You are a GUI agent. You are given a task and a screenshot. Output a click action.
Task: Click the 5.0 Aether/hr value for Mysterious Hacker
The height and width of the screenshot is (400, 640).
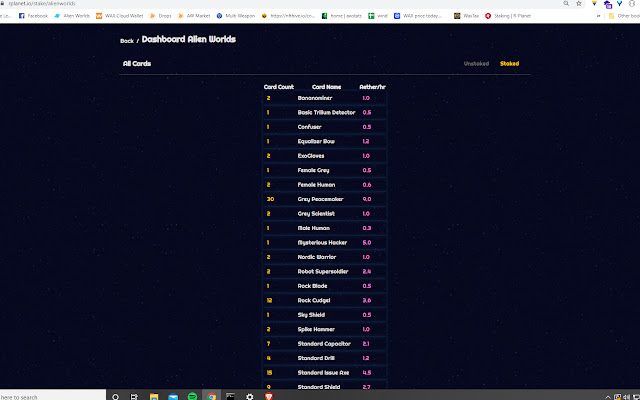pyautogui.click(x=367, y=242)
